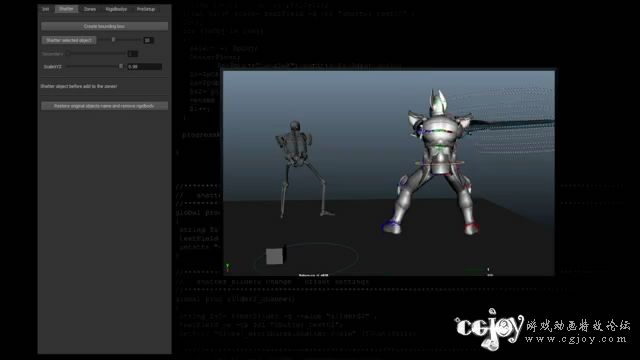
Task: Click the shatter count value field
Action: coord(148,40)
